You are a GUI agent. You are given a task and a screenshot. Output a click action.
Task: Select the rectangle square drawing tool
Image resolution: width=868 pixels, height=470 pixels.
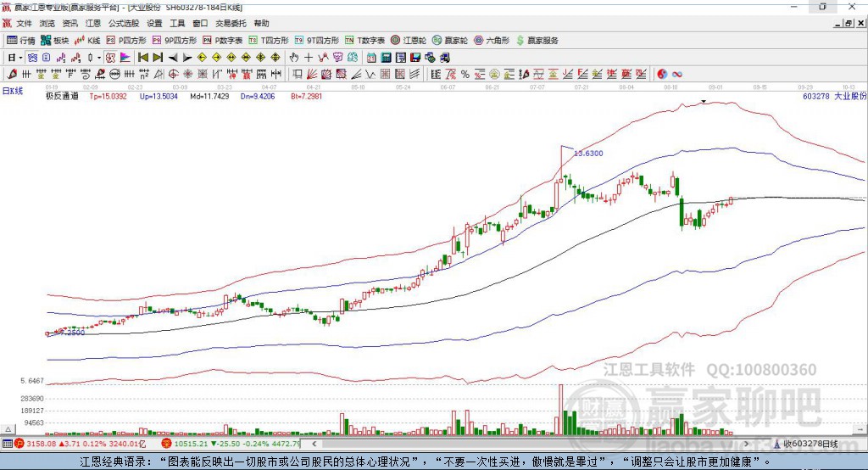click(298, 75)
